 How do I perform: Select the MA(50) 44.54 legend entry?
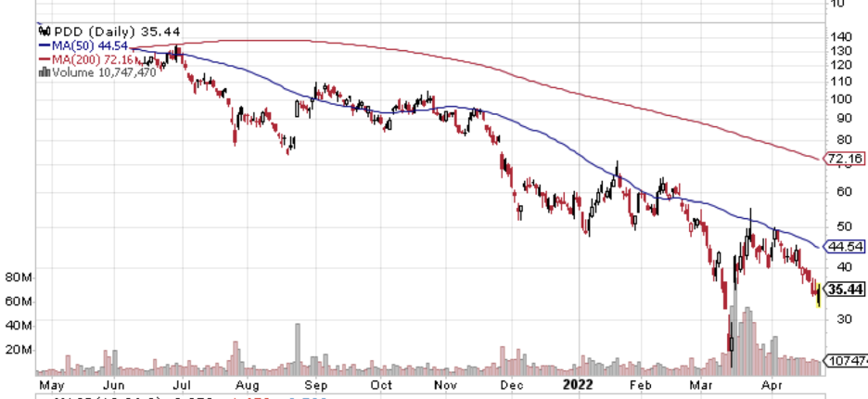90,46
